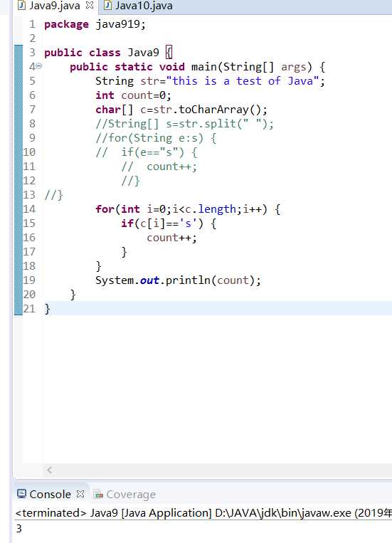Click main(String[] args) method signature
Screen dimensions: 392x543
click(x=252, y=67)
